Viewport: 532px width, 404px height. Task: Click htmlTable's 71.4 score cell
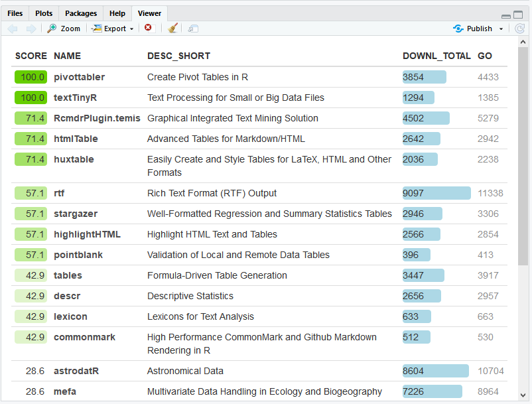(x=31, y=139)
